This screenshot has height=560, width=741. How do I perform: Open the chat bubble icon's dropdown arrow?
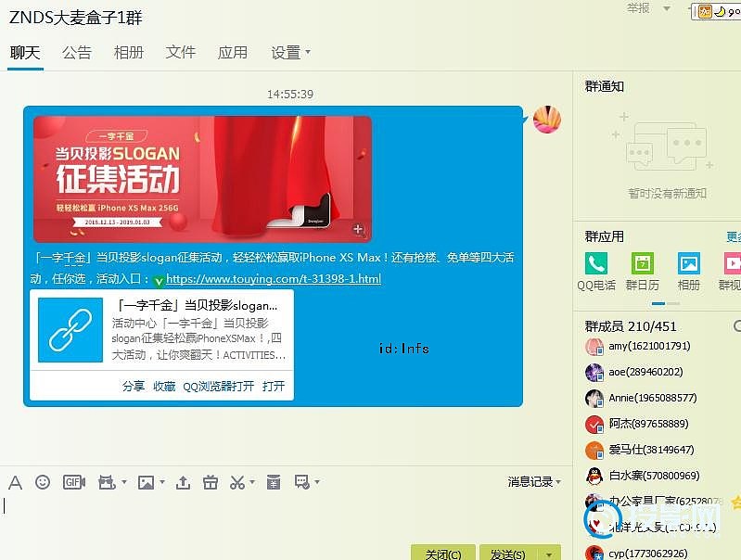pyautogui.click(x=317, y=482)
